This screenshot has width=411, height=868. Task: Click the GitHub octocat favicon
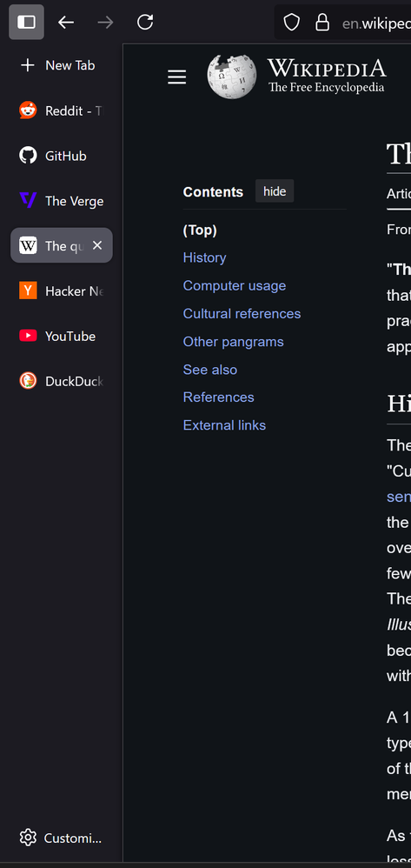(28, 156)
